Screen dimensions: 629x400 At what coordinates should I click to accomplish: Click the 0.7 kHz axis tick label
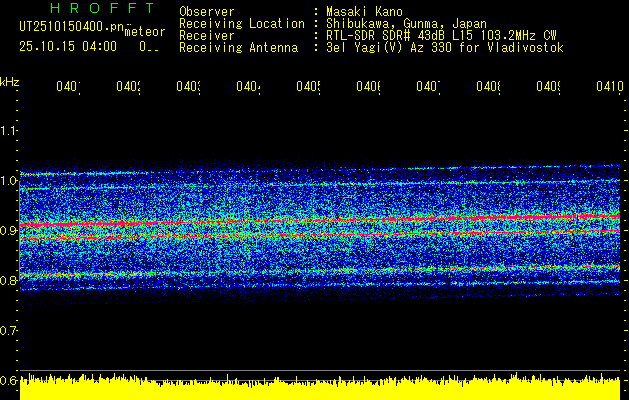(10, 330)
